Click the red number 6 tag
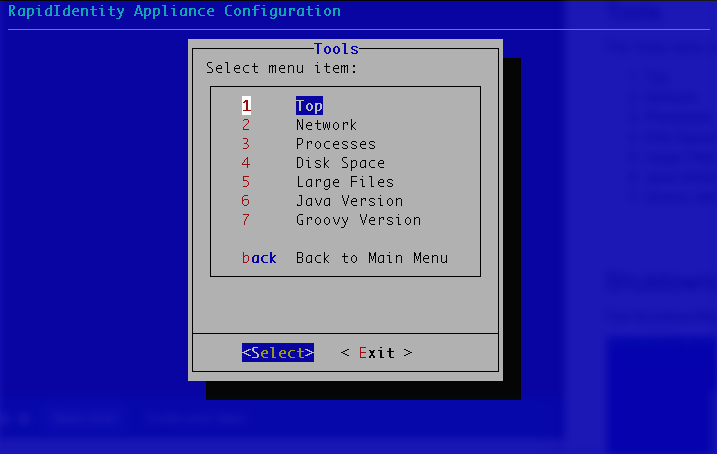The height and width of the screenshot is (454, 717). coord(246,201)
